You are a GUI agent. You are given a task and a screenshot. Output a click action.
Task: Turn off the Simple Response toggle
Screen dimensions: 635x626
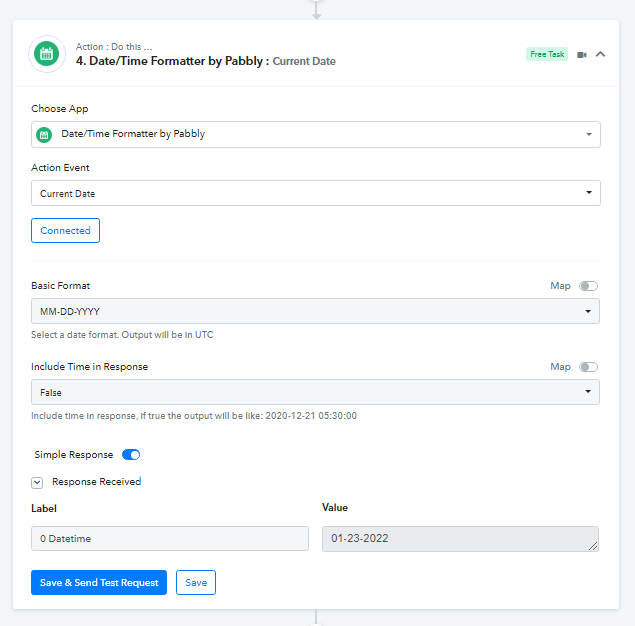131,455
